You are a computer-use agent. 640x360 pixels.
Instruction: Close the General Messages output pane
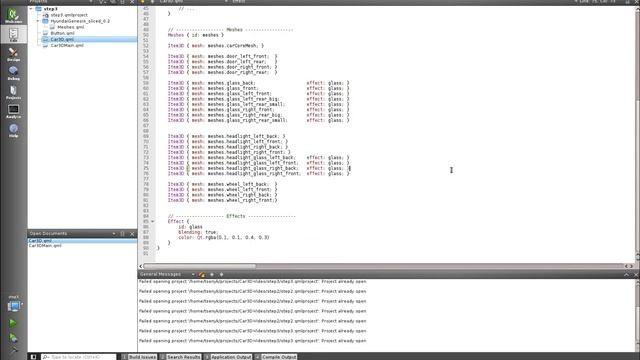(636, 274)
